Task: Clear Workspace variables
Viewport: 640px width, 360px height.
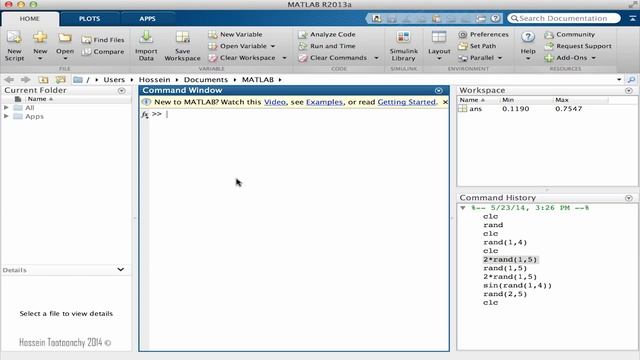Action: pos(242,58)
